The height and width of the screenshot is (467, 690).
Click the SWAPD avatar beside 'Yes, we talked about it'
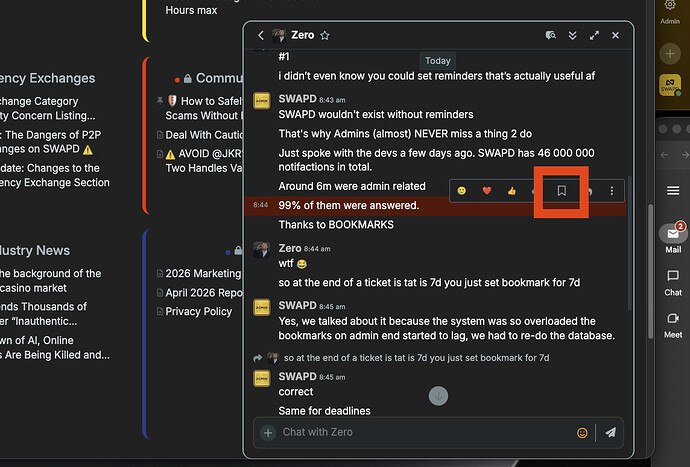pyautogui.click(x=262, y=307)
